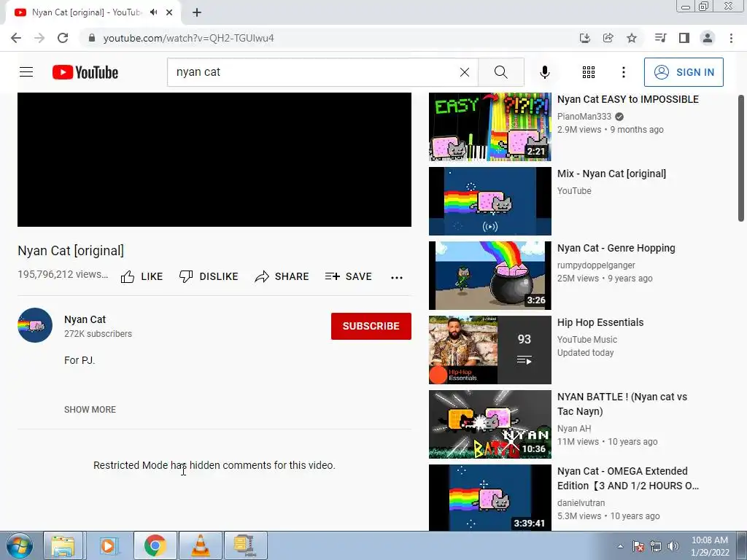
Task: Click the black video player area
Action: [x=214, y=160]
